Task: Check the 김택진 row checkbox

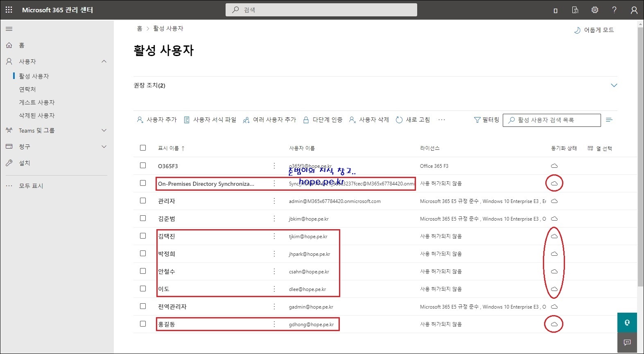Action: 143,236
